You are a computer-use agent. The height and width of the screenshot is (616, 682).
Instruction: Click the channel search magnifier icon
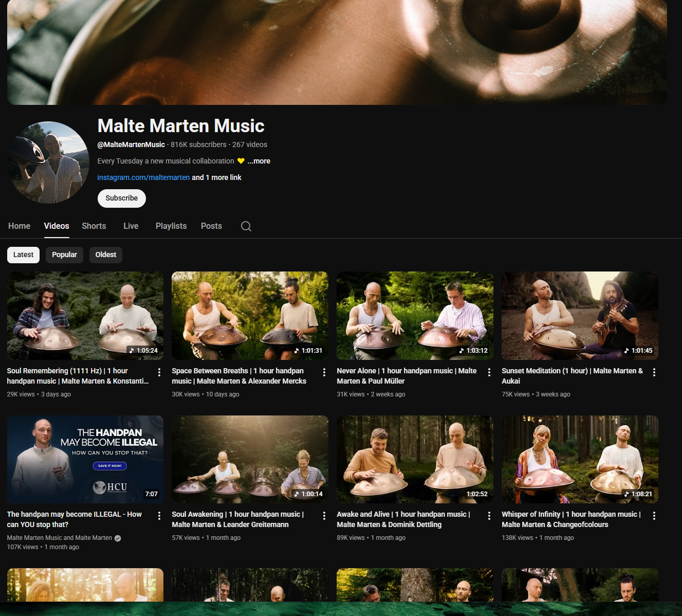(246, 226)
